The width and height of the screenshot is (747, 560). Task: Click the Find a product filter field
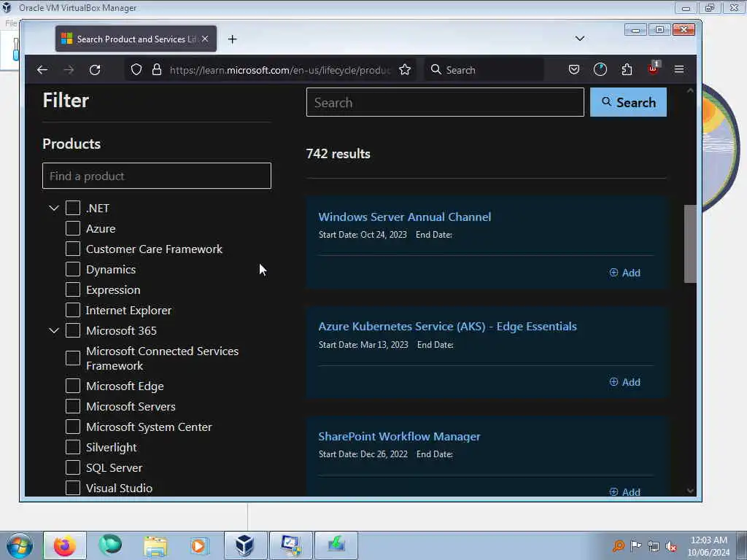[157, 176]
